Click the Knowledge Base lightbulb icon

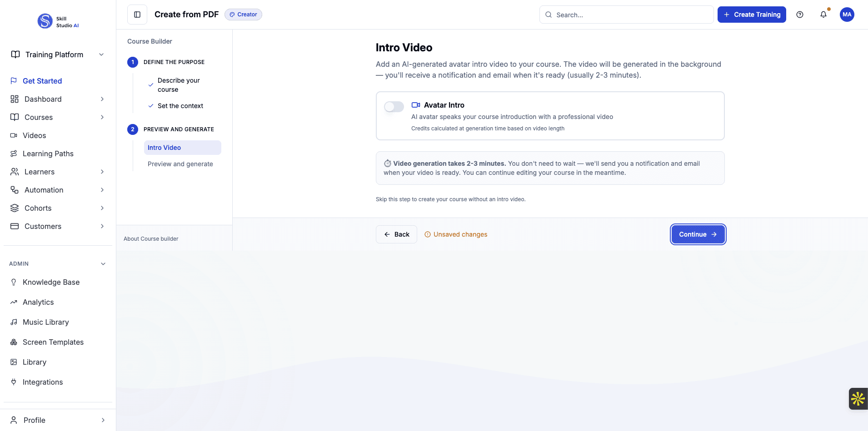pos(14,282)
